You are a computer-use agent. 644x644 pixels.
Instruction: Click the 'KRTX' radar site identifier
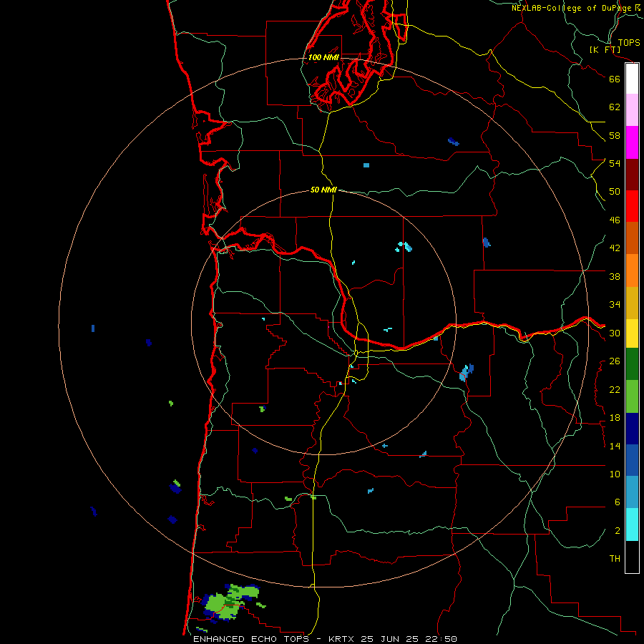(x=343, y=639)
